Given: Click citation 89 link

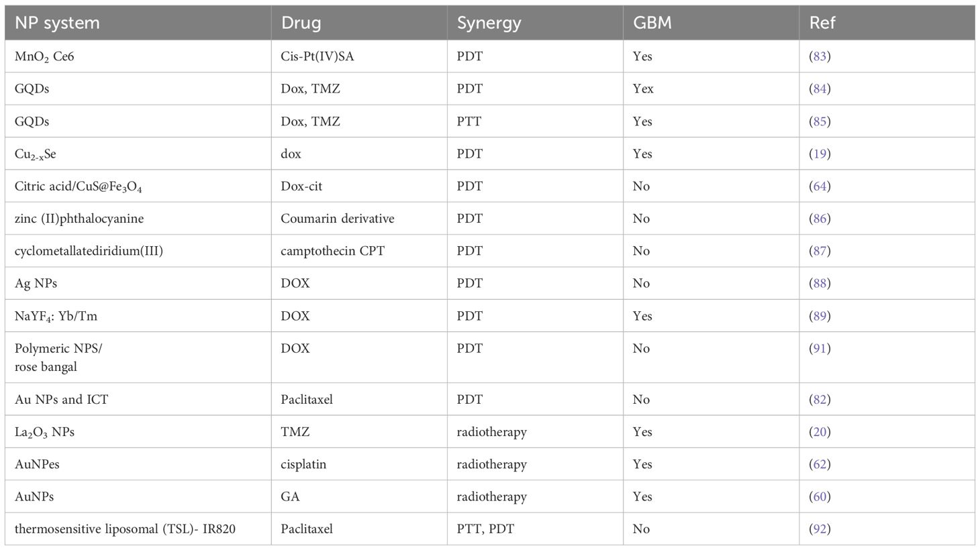Looking at the screenshot, I should pyautogui.click(x=820, y=316).
